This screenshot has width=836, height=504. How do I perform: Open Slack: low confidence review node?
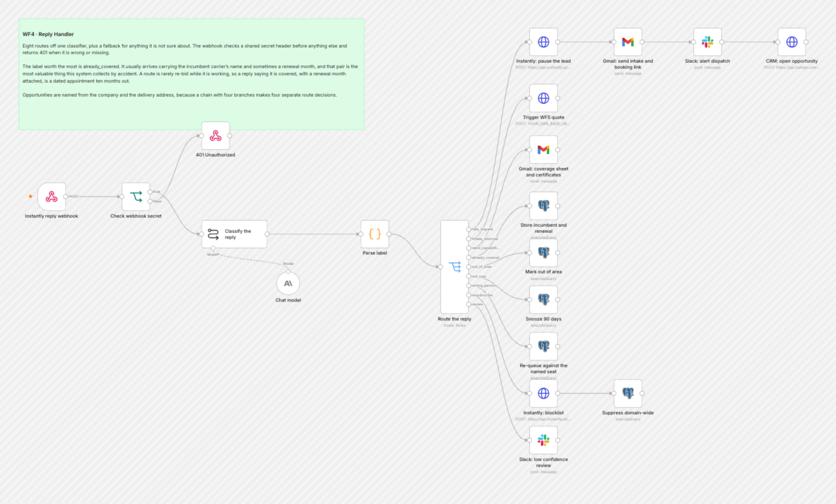[544, 440]
